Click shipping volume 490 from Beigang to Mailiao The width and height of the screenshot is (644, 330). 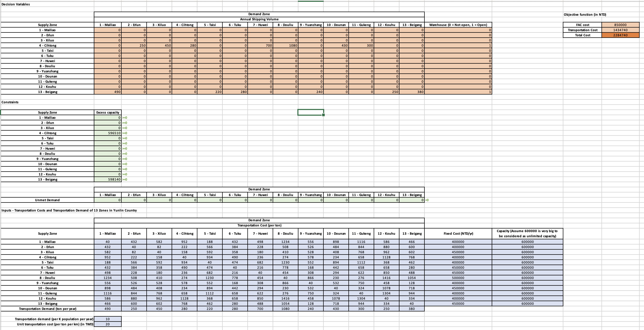click(108, 92)
